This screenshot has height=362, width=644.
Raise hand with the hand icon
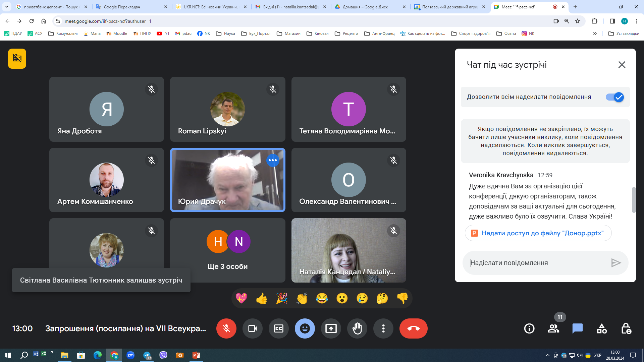pos(357,328)
